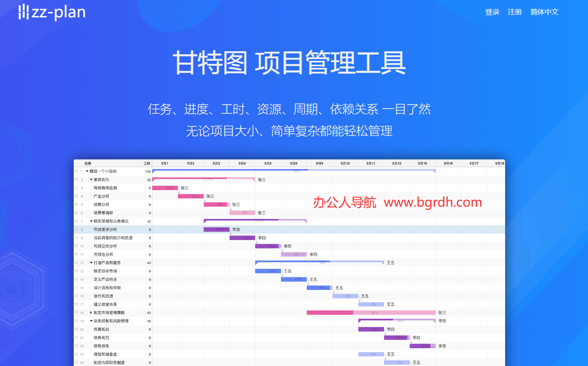Collapse the 赚取一个小目标 root task
Viewport: 588px width, 366px height.
pyautogui.click(x=87, y=171)
